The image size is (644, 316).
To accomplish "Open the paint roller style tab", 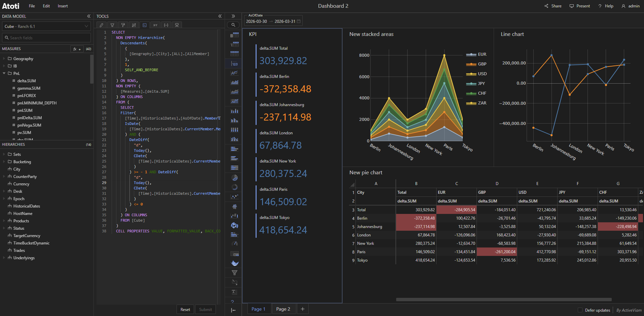I will coord(123,25).
